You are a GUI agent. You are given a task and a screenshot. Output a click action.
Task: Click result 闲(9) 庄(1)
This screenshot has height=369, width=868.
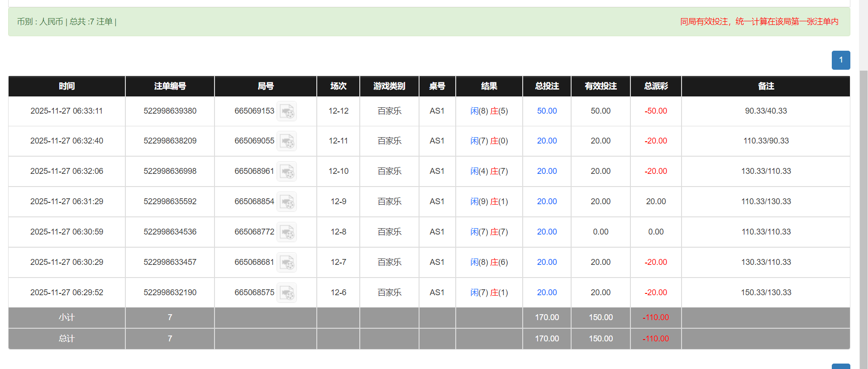489,201
